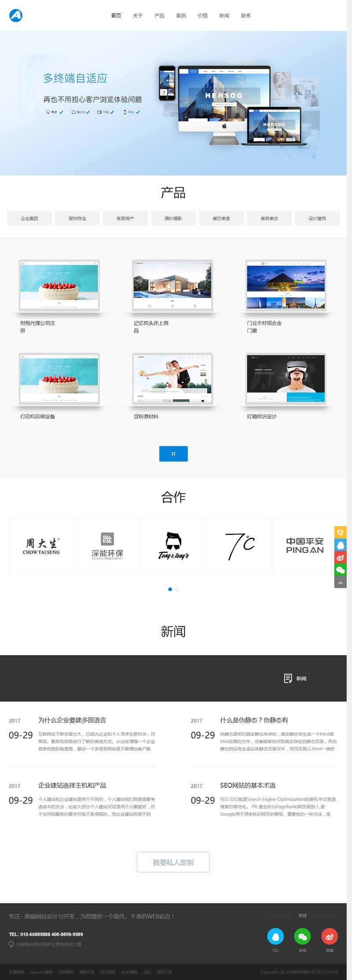This screenshot has height=980, width=352.
Task: Select the second partner carousel dot
Action: [177, 589]
